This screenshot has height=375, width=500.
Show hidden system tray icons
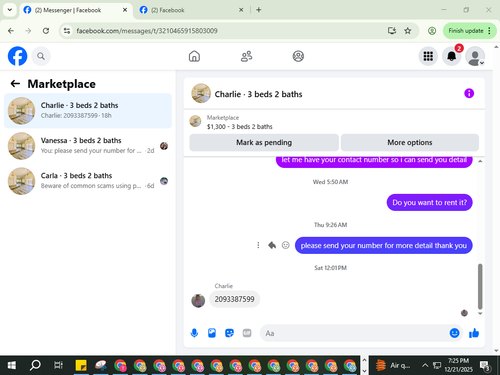[425, 365]
